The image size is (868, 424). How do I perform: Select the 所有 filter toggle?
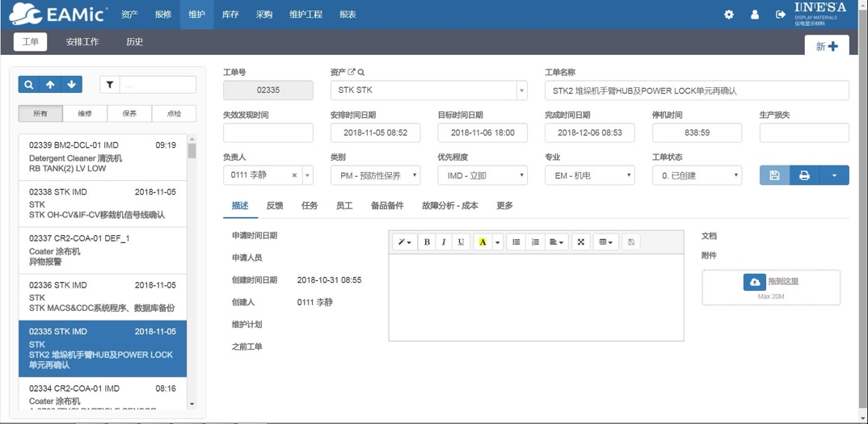point(40,114)
